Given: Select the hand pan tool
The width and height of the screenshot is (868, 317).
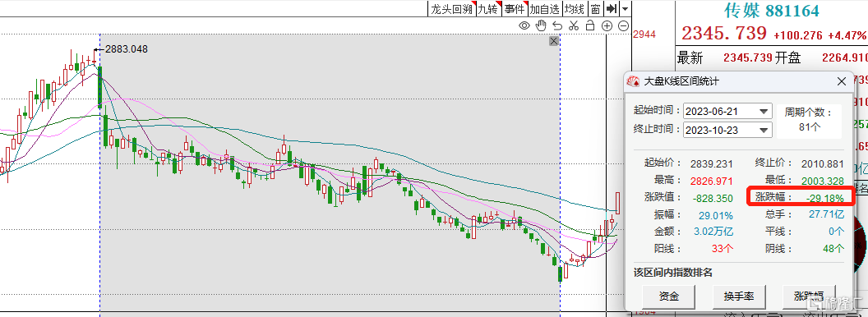Looking at the screenshot, I should pyautogui.click(x=541, y=25).
